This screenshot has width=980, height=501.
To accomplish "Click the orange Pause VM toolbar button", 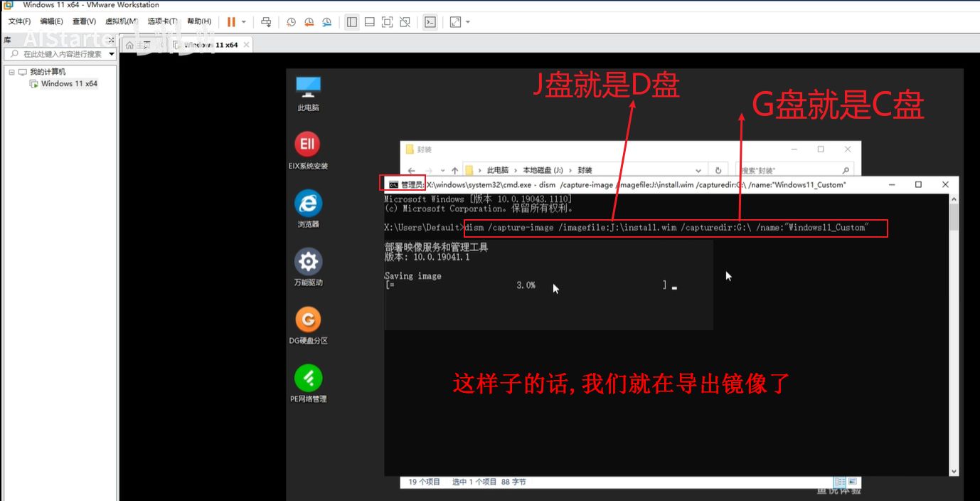I will (231, 22).
